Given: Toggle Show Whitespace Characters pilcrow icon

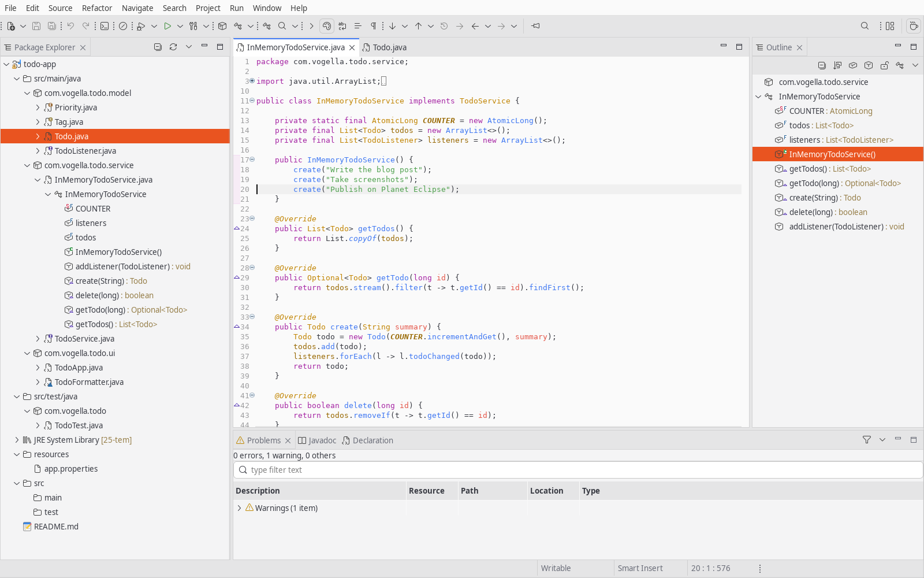Looking at the screenshot, I should [374, 26].
